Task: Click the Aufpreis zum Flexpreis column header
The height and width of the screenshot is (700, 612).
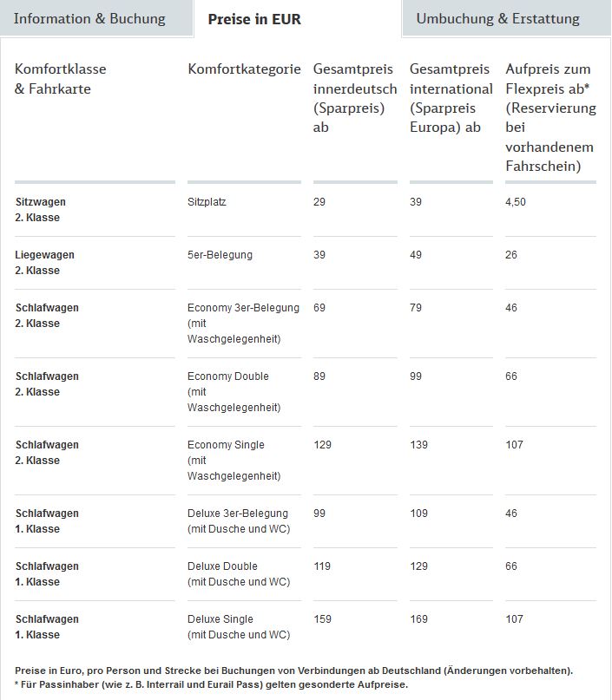Action: 550,117
